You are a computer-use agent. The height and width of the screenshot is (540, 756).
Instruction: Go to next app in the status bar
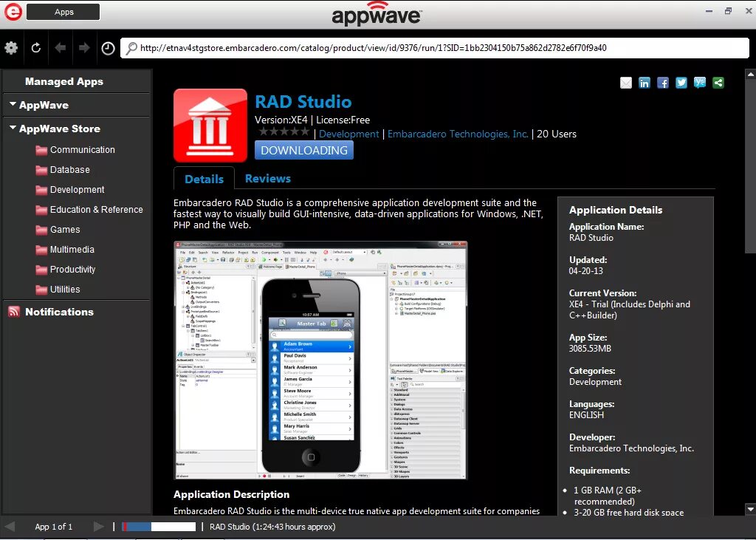(98, 527)
